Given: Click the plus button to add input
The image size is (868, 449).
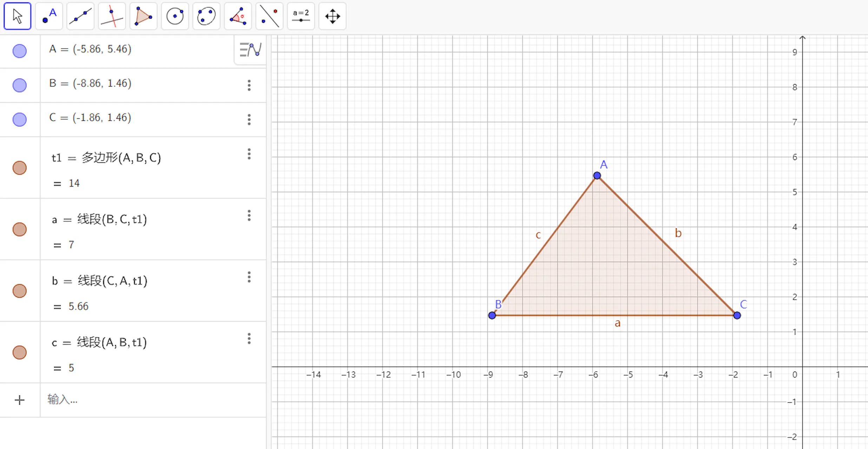Looking at the screenshot, I should 20,400.
